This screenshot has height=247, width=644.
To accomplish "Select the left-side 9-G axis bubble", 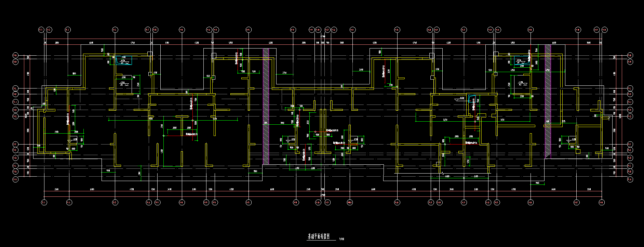I will (15, 116).
